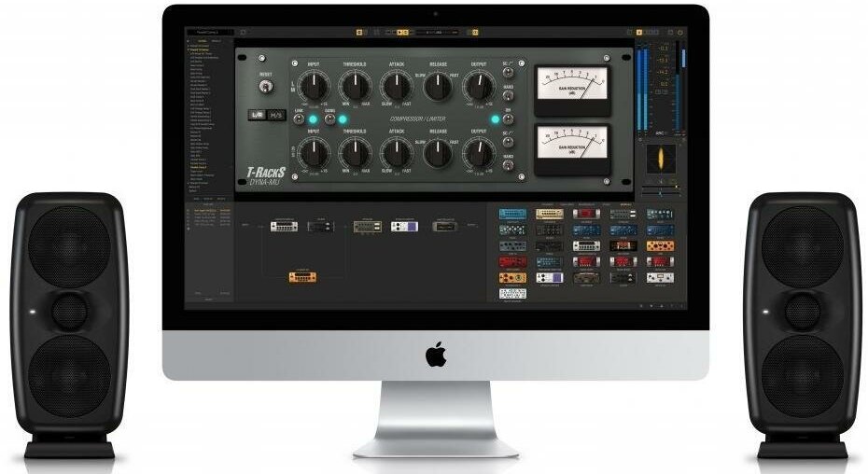
Task: Click the lower channel OUTPUT knob
Action: click(480, 153)
